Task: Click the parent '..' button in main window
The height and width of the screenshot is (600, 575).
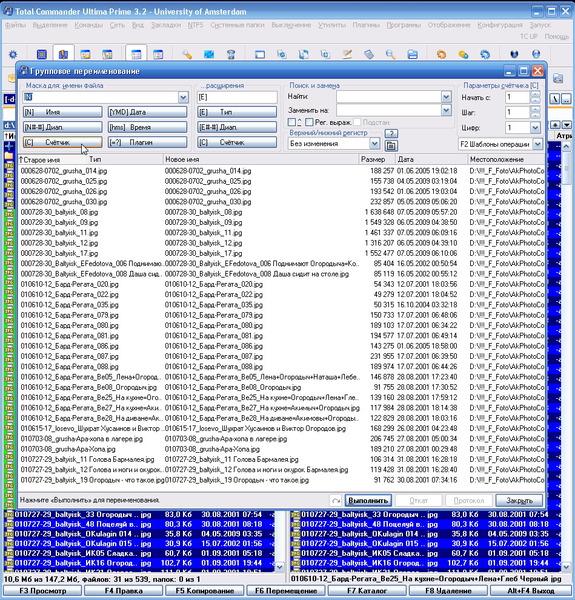Action: [x=566, y=99]
